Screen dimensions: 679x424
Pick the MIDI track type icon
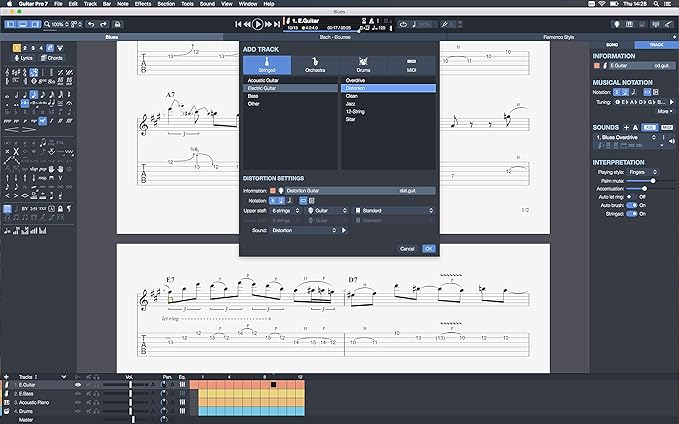pyautogui.click(x=411, y=65)
